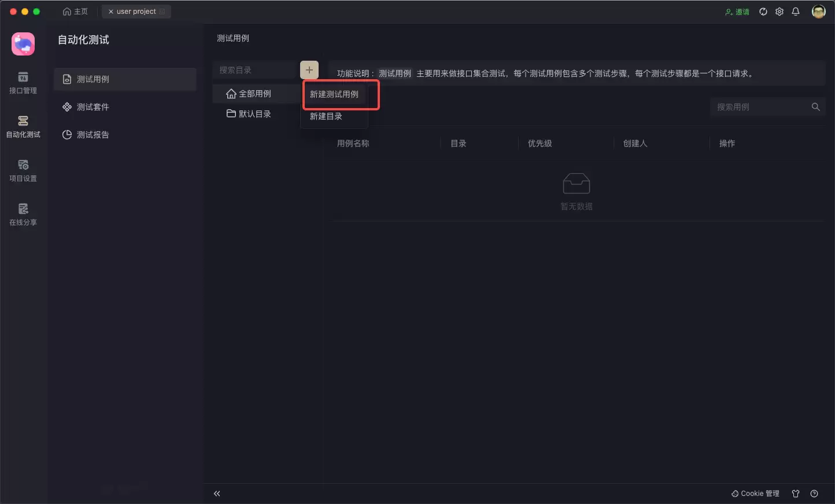Screen dimensions: 835x504
Task: Open Cookie 管理
Action: click(x=755, y=494)
